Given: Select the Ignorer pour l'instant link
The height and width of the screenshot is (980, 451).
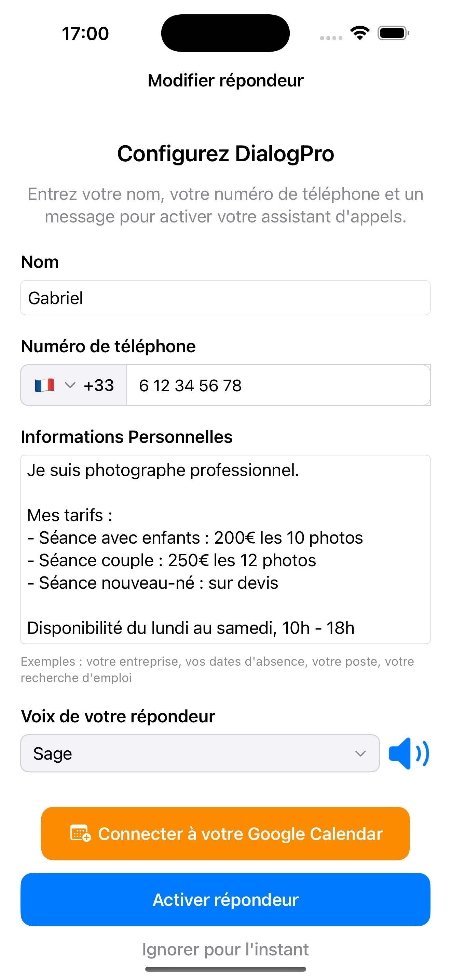Looking at the screenshot, I should 225,949.
